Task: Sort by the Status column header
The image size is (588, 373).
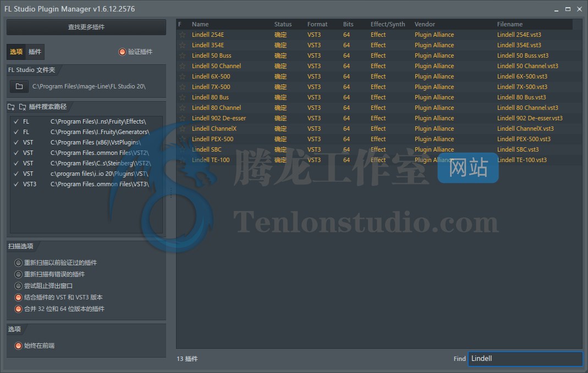Action: tap(283, 24)
